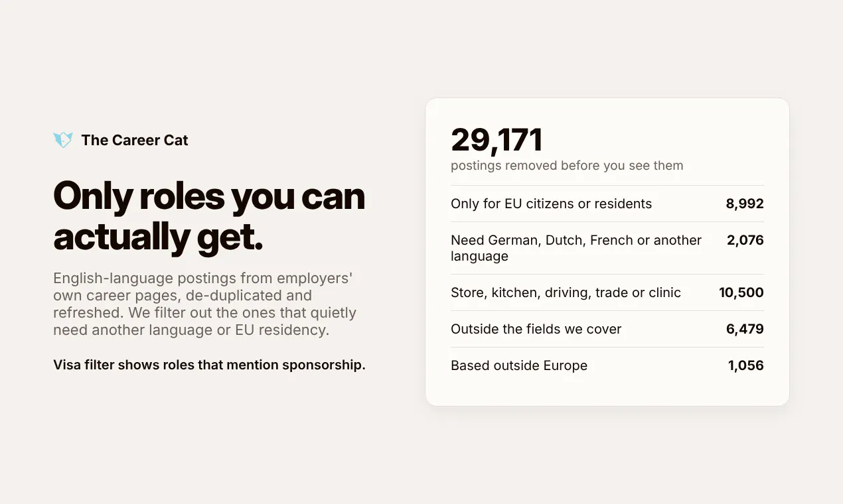Select 'Need German, Dutch, French or another language' row
Screen dimensions: 843x504
(x=607, y=248)
